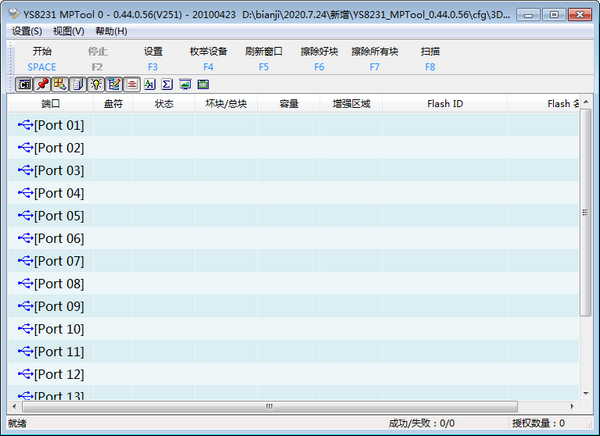This screenshot has width=600, height=436.
Task: Click 擦除好块 F6 erase good blocks button
Action: [319, 59]
